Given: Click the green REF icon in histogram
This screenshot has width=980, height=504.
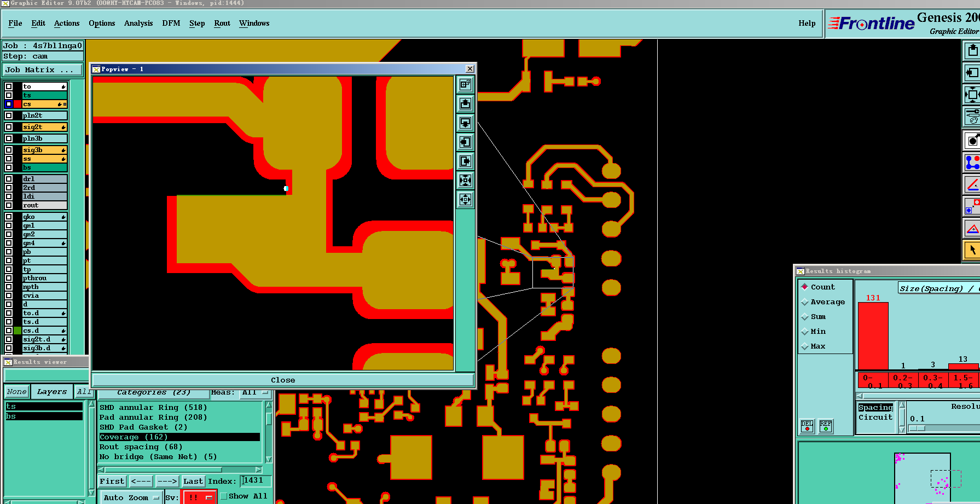Looking at the screenshot, I should pyautogui.click(x=825, y=426).
